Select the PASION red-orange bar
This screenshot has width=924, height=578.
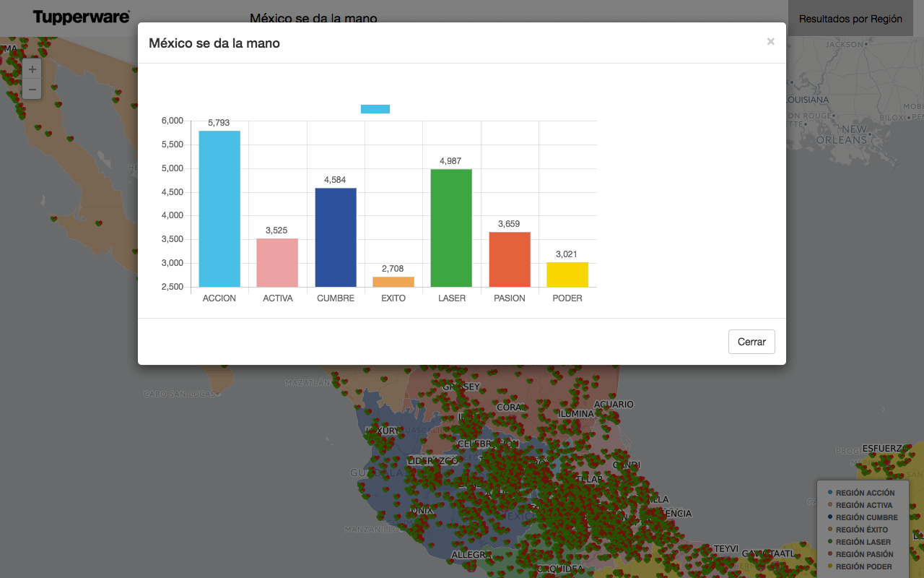tap(510, 259)
